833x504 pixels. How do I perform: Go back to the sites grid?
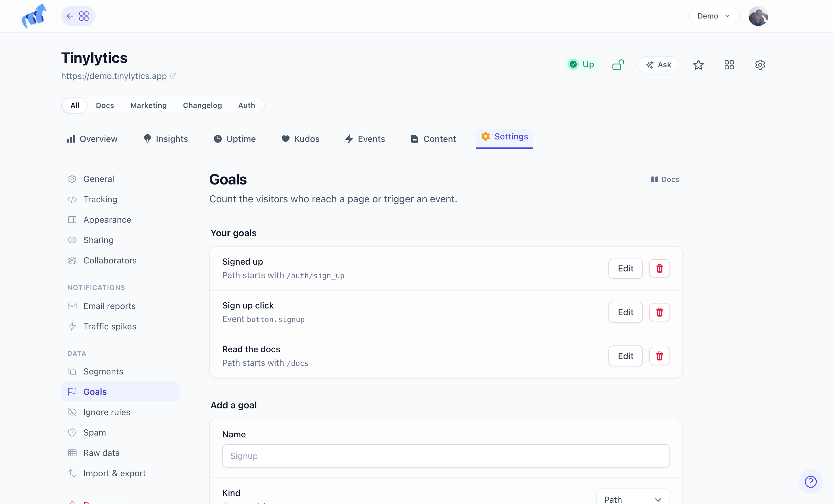click(78, 16)
